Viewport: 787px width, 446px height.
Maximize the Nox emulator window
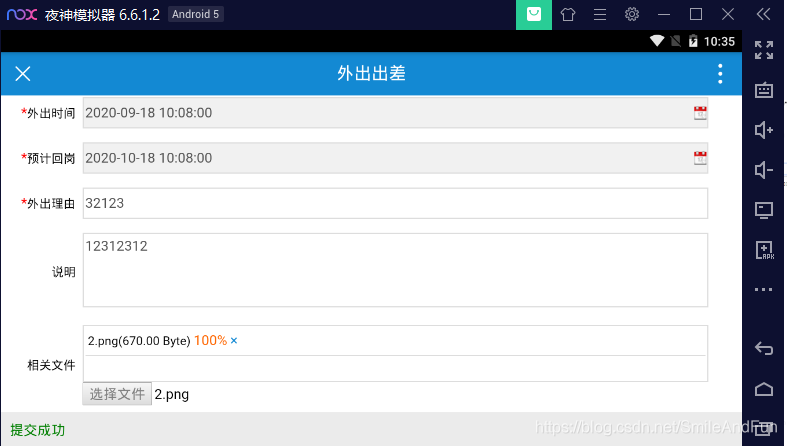696,14
